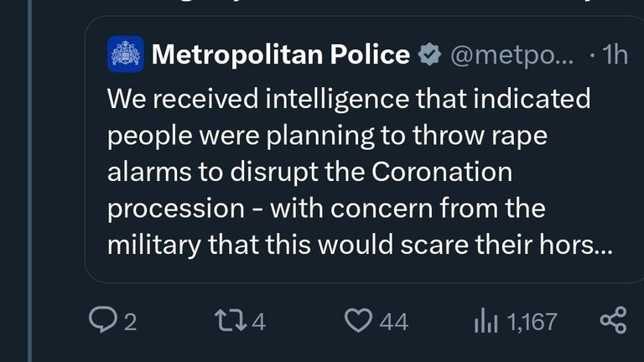Click the 1,167 views count
This screenshot has width=644, height=362.
(532, 322)
